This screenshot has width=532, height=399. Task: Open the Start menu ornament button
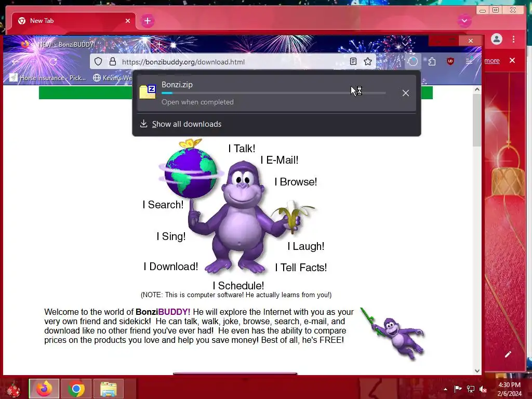click(14, 389)
